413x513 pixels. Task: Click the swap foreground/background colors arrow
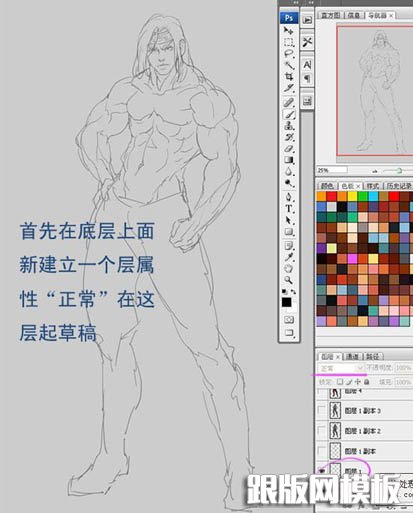click(x=293, y=292)
